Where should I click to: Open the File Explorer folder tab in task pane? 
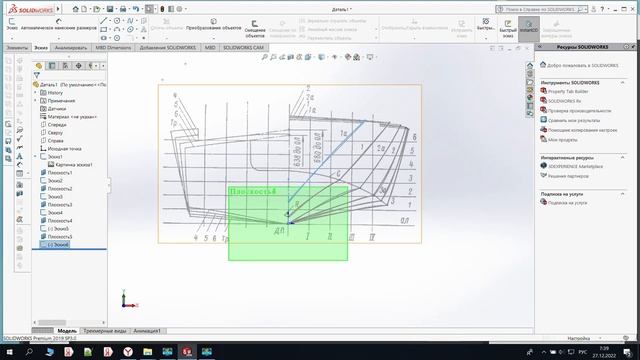point(530,82)
